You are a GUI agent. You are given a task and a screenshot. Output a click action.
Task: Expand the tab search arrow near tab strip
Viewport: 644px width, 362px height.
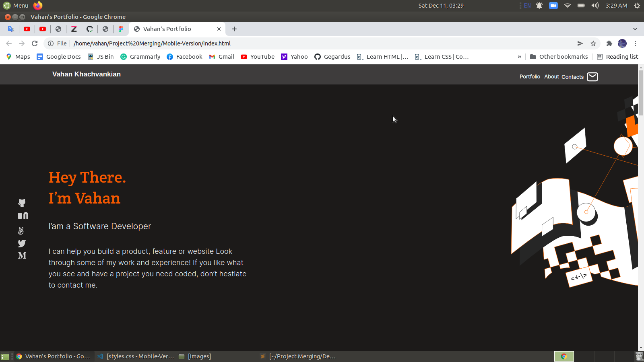[635, 29]
